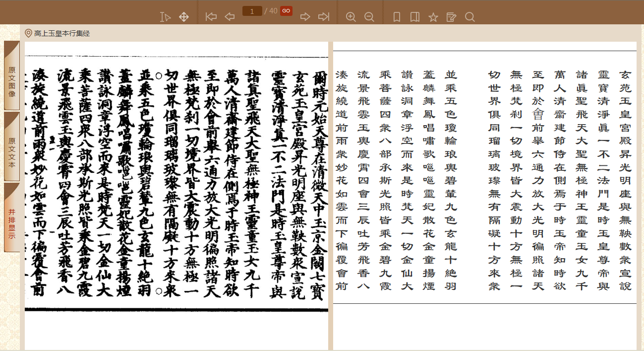Open the notes editing tool
The image size is (644, 351).
click(451, 17)
